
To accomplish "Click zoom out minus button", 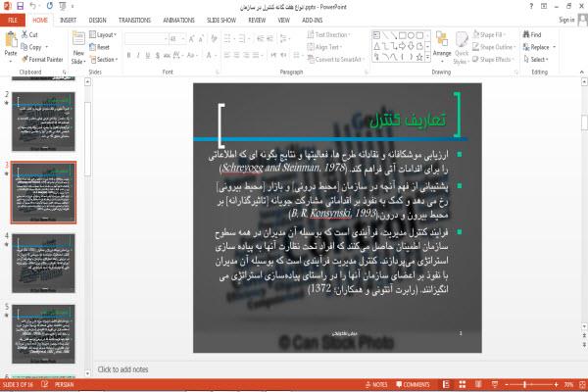I will coord(507,384).
